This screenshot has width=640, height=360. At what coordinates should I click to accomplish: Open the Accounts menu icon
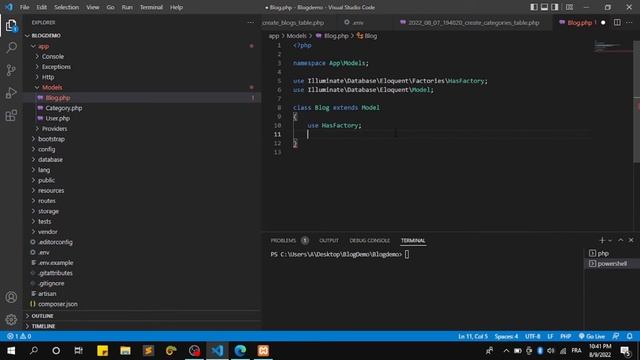(x=11, y=297)
